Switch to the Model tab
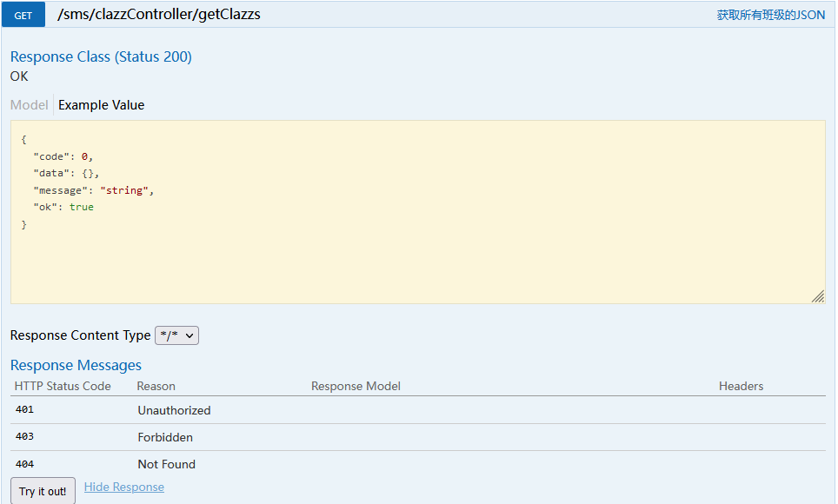Image resolution: width=838 pixels, height=504 pixels. point(30,105)
